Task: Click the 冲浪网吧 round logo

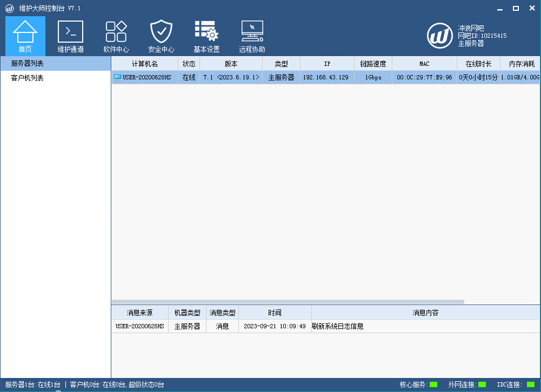Action: (x=440, y=36)
